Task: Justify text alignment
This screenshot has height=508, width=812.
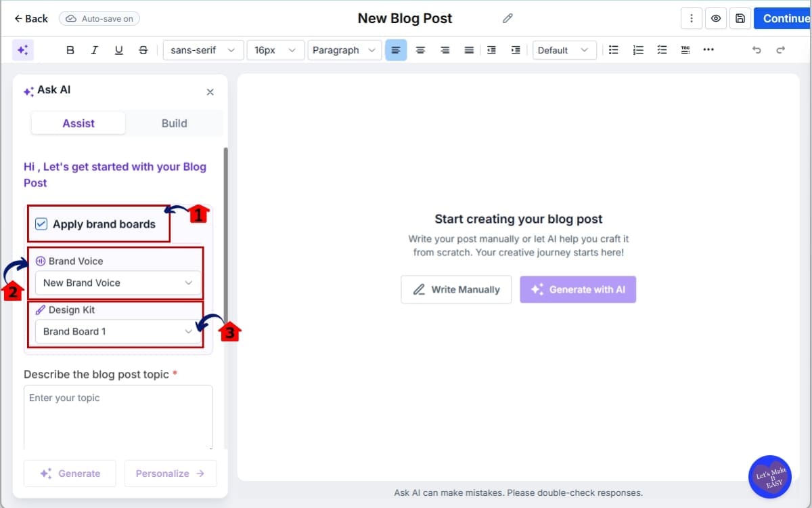Action: click(469, 50)
